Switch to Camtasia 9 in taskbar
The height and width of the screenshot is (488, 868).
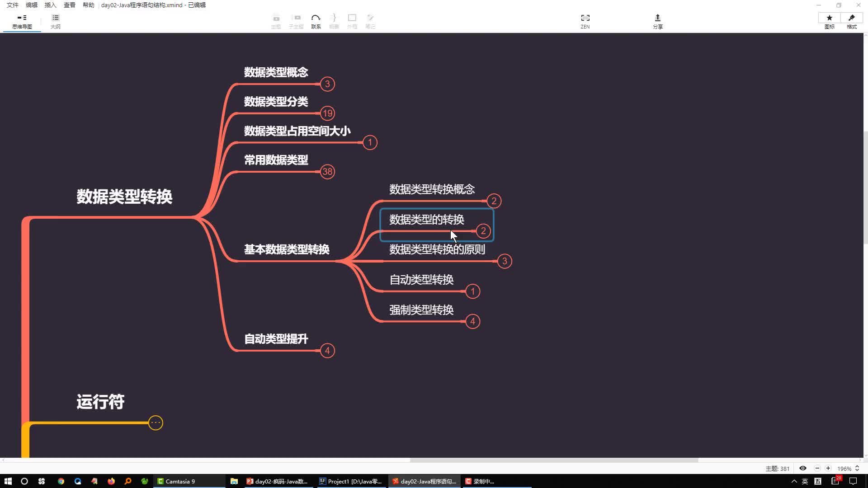(190, 481)
